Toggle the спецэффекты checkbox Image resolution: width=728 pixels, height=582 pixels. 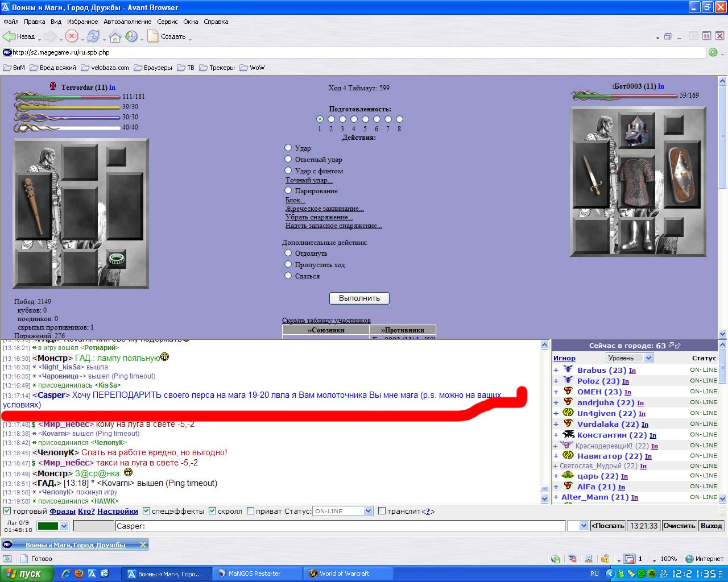(146, 511)
